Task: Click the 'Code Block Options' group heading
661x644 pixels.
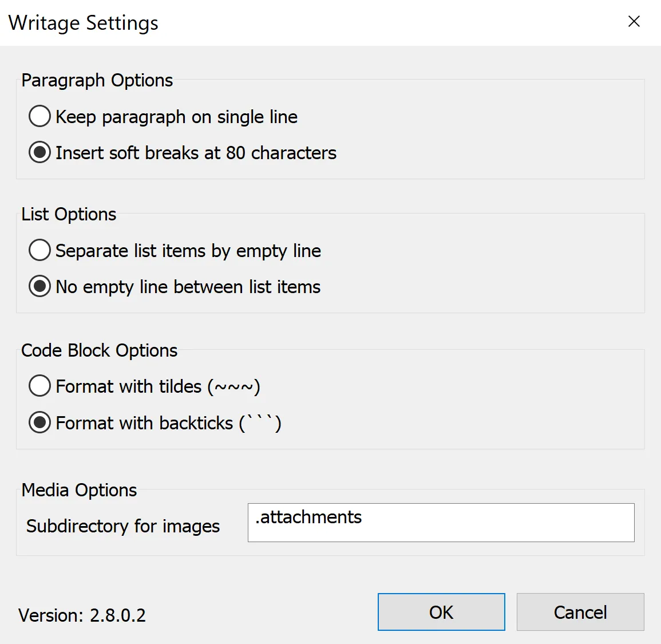Action: (99, 350)
